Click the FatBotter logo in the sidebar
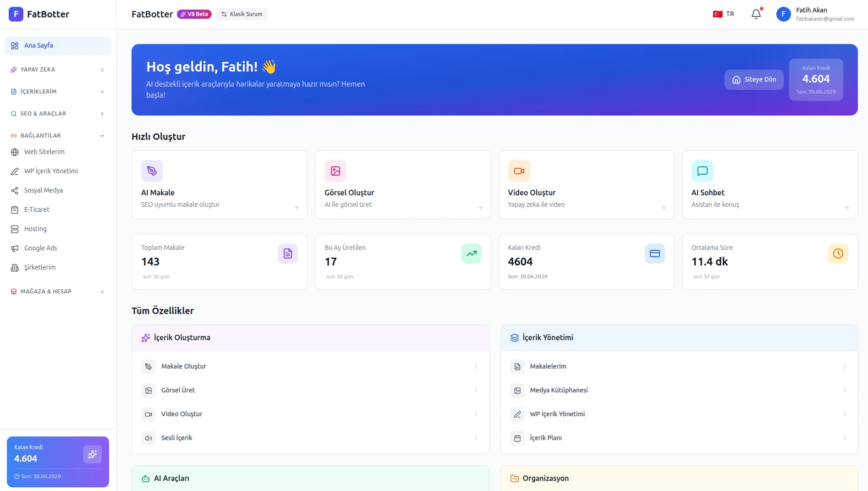868x491 pixels. click(16, 14)
